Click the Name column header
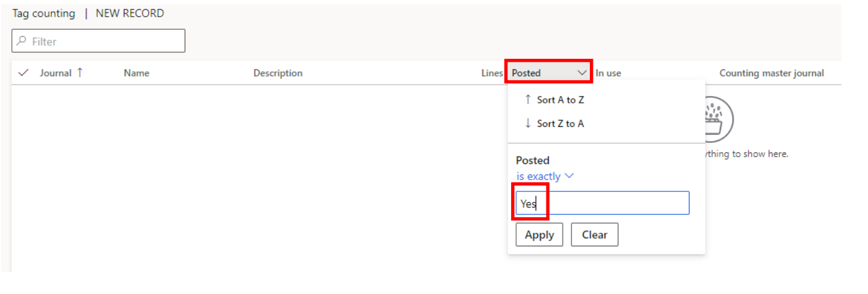This screenshot has width=868, height=294. [136, 73]
